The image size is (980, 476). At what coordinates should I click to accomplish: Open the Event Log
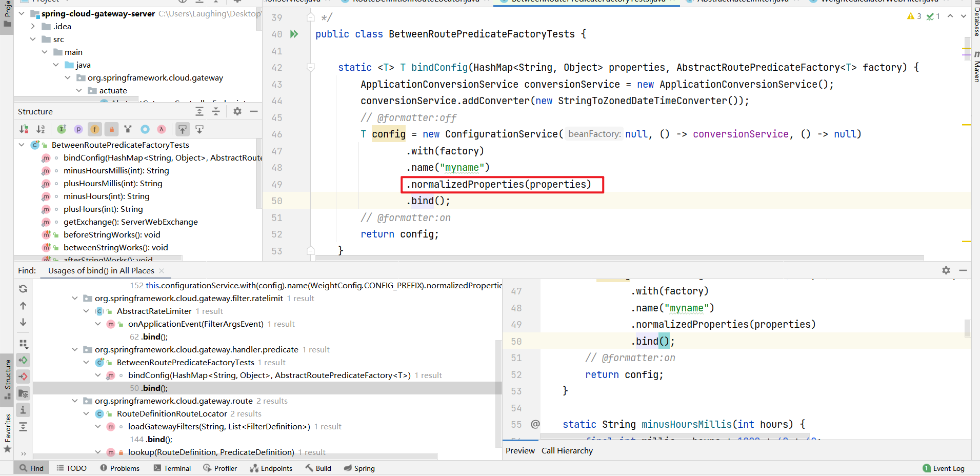coord(944,468)
